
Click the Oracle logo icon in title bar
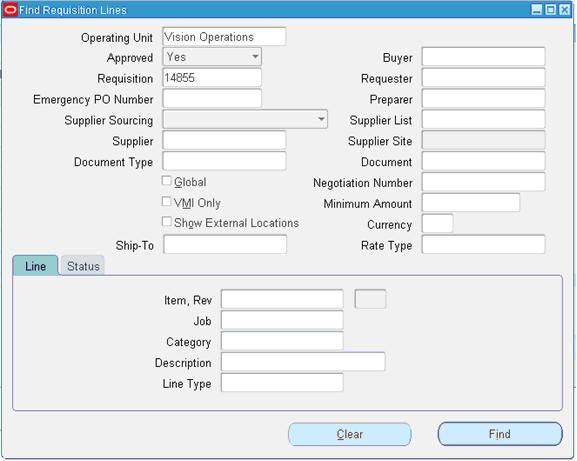(x=10, y=10)
